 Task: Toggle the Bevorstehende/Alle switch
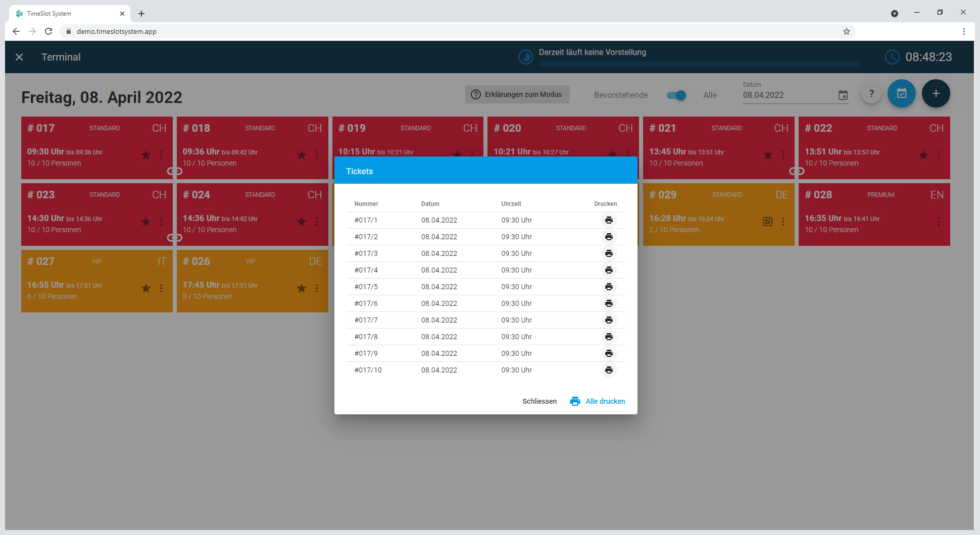tap(676, 95)
